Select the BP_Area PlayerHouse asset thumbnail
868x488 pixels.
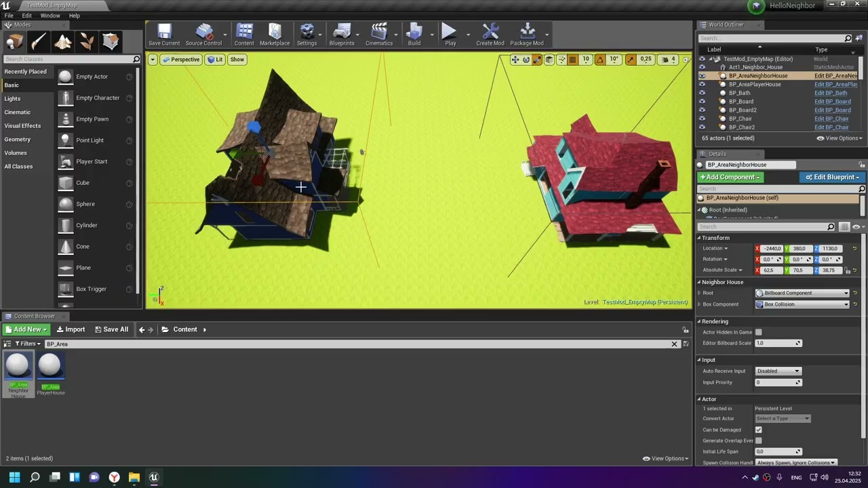click(x=50, y=366)
